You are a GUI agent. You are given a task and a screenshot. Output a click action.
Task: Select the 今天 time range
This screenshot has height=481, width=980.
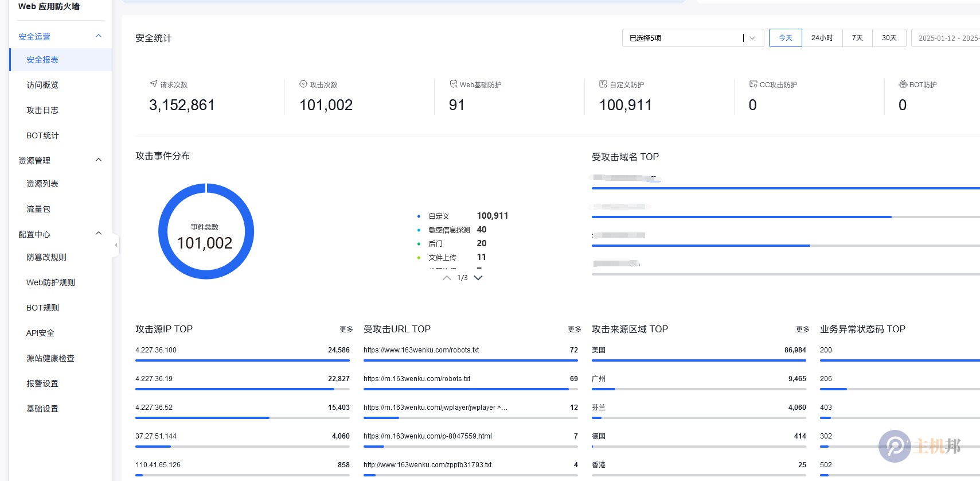click(786, 38)
